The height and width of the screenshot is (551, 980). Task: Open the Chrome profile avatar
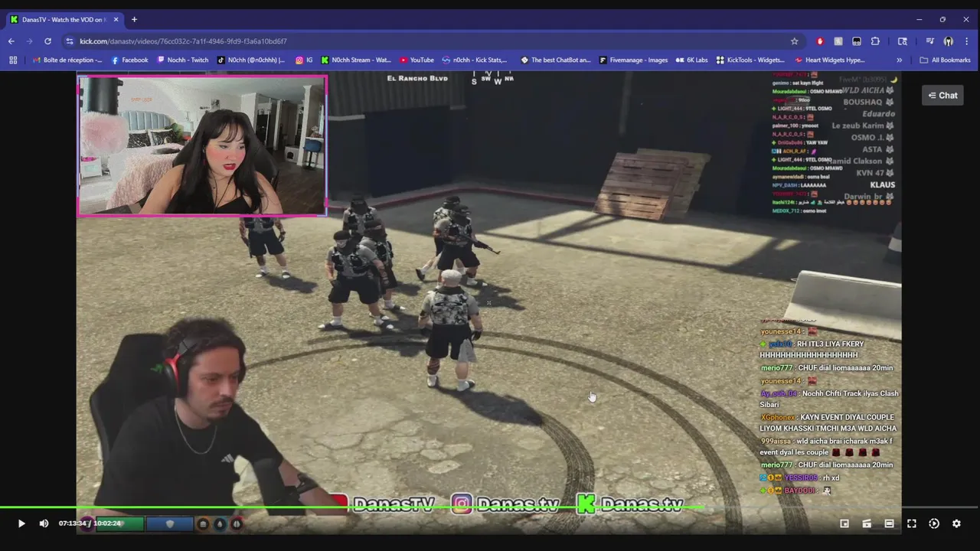[949, 41]
